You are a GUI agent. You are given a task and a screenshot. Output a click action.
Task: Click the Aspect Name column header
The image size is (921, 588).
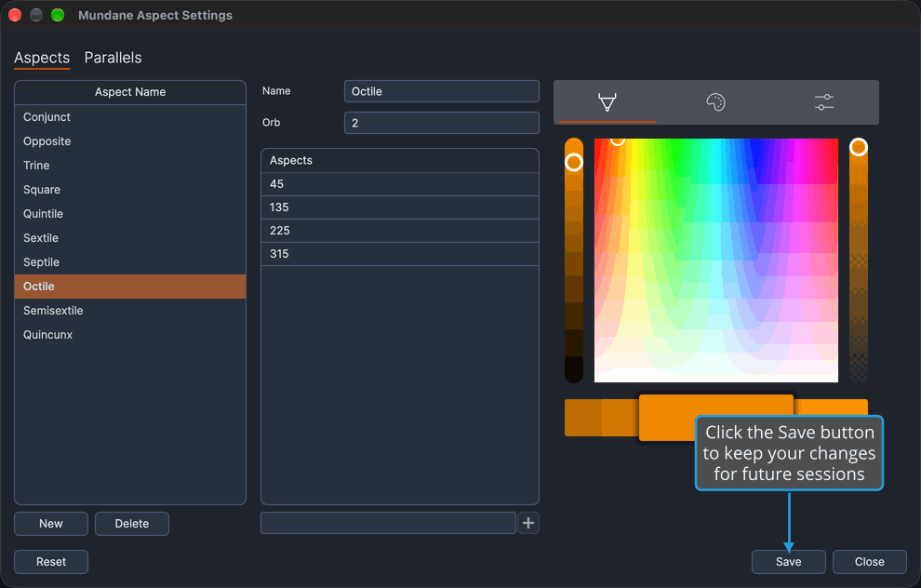pyautogui.click(x=130, y=92)
